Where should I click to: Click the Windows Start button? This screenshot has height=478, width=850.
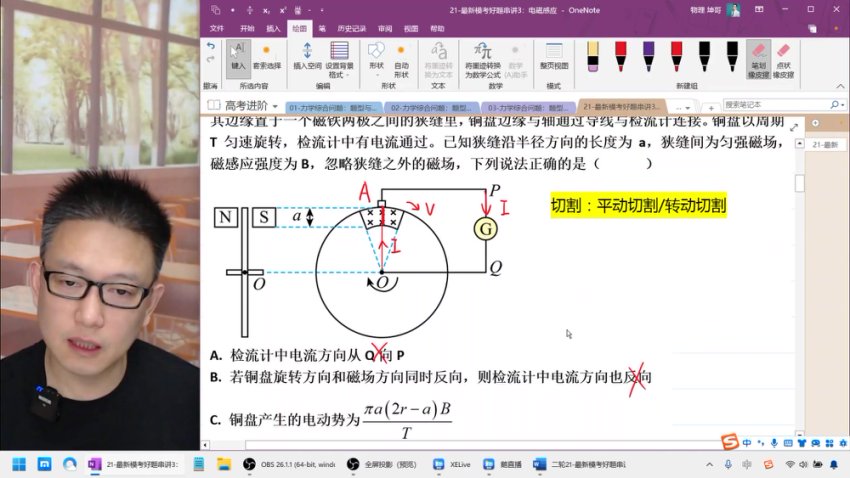[18, 464]
